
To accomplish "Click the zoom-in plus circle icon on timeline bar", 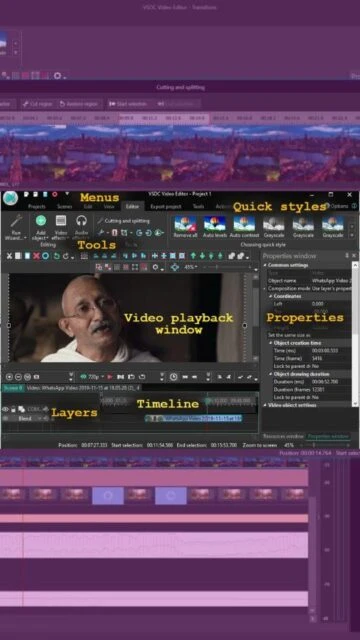I will point(9,377).
